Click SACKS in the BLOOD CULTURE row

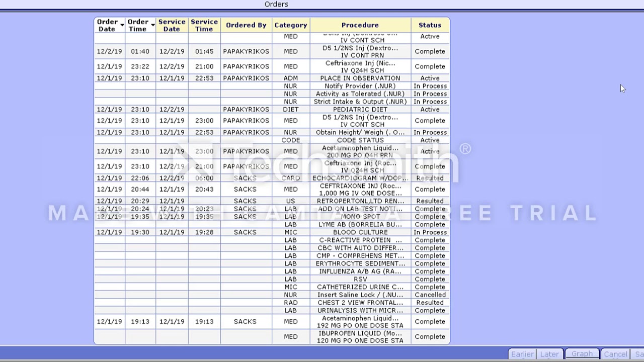click(x=245, y=232)
